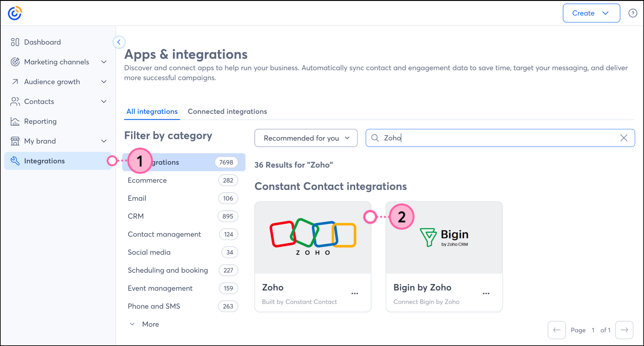
Task: Click the Zoho card title
Action: (x=273, y=287)
